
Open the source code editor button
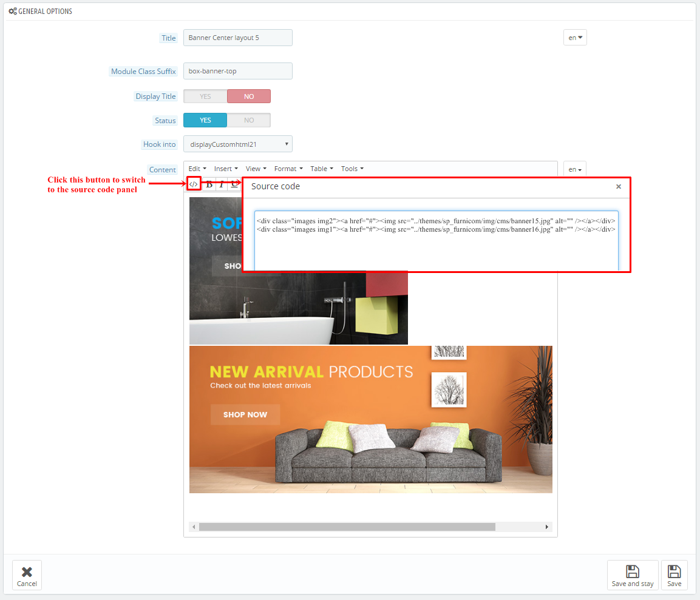click(193, 184)
